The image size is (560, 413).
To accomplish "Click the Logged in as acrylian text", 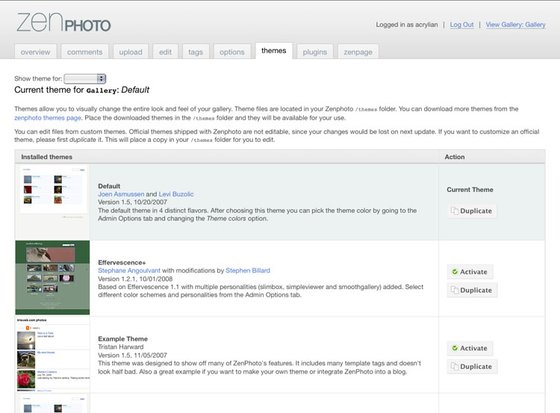I will (x=407, y=25).
